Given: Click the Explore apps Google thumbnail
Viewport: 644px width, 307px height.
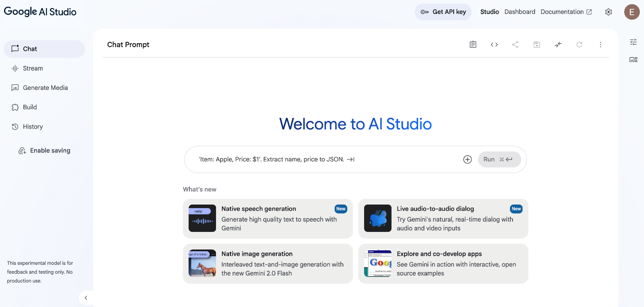Looking at the screenshot, I should [x=378, y=263].
